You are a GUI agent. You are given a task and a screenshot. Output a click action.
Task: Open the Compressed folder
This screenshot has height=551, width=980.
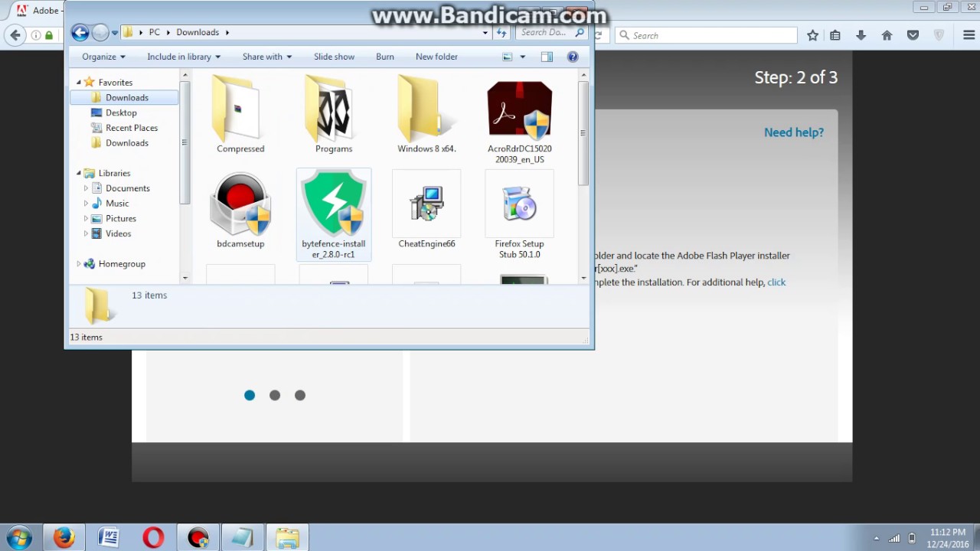(240, 115)
